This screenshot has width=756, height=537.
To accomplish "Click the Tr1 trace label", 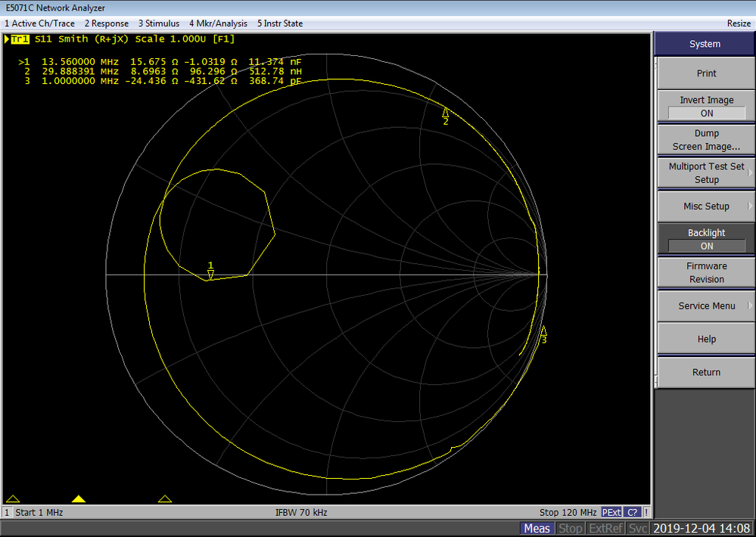I will pyautogui.click(x=20, y=39).
